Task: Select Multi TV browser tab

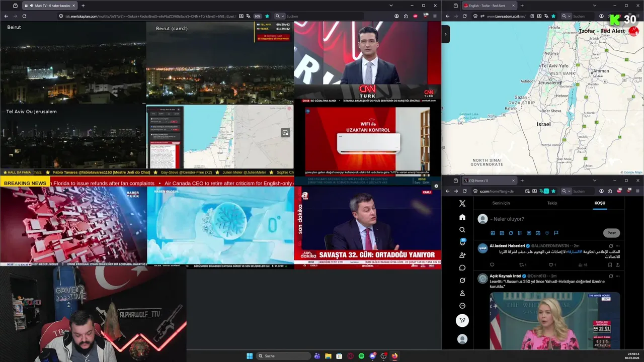Action: [x=49, y=6]
